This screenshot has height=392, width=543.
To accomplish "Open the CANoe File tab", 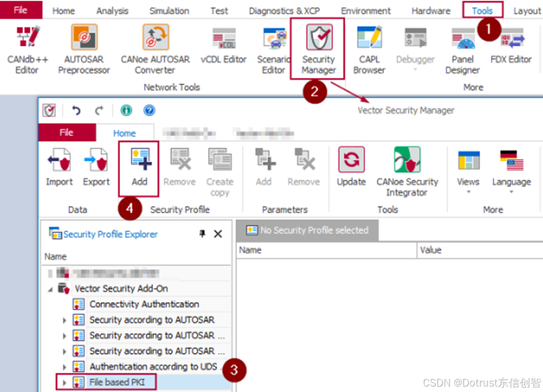I will [21, 10].
